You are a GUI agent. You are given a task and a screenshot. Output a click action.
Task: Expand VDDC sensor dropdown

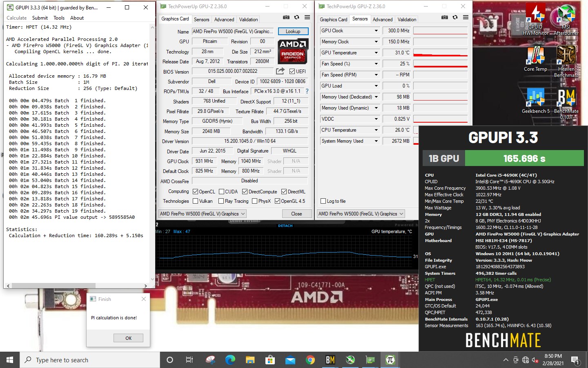tap(376, 119)
